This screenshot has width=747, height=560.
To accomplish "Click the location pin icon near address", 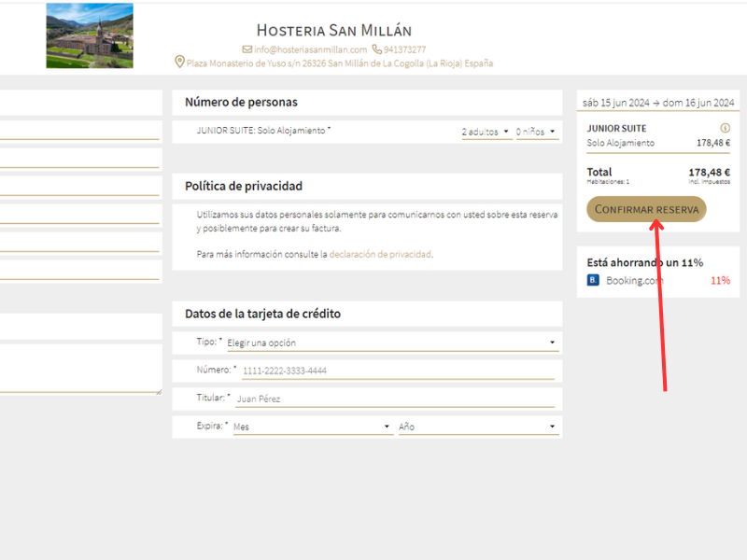I will click(x=179, y=63).
